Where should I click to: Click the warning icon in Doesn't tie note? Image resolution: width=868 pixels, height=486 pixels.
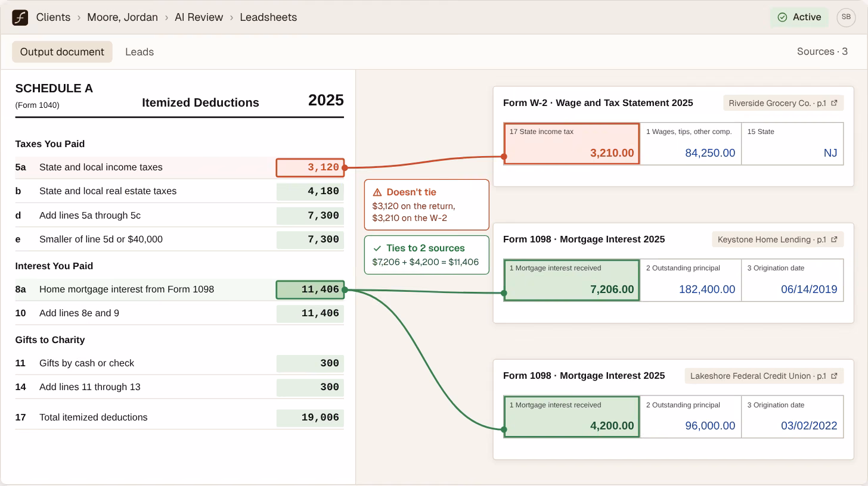[x=377, y=192]
